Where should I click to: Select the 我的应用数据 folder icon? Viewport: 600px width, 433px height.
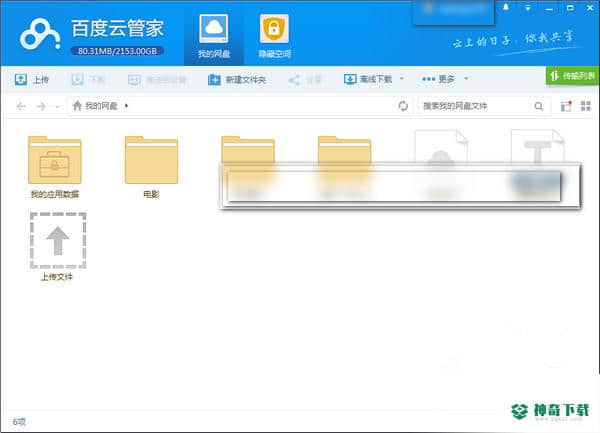point(55,160)
